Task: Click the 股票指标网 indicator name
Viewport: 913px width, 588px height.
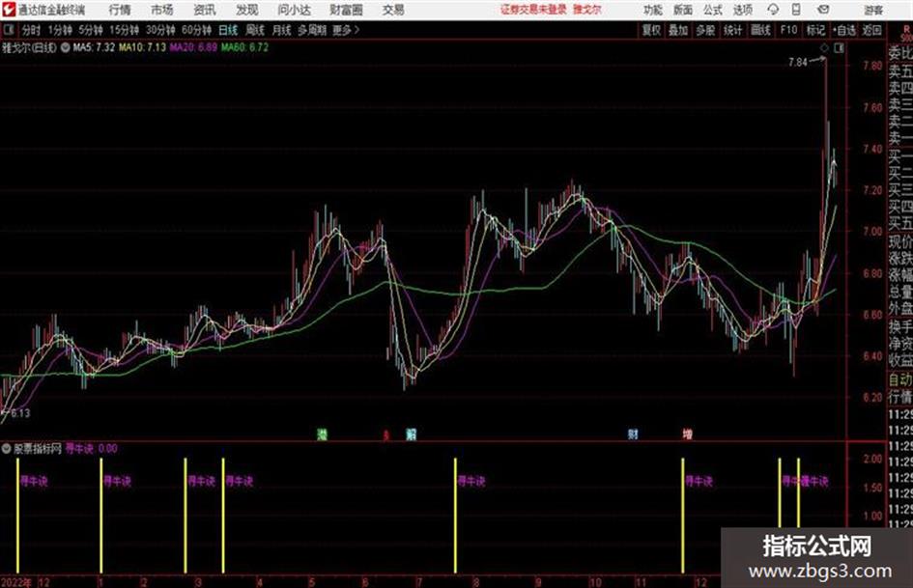Action: click(x=38, y=449)
